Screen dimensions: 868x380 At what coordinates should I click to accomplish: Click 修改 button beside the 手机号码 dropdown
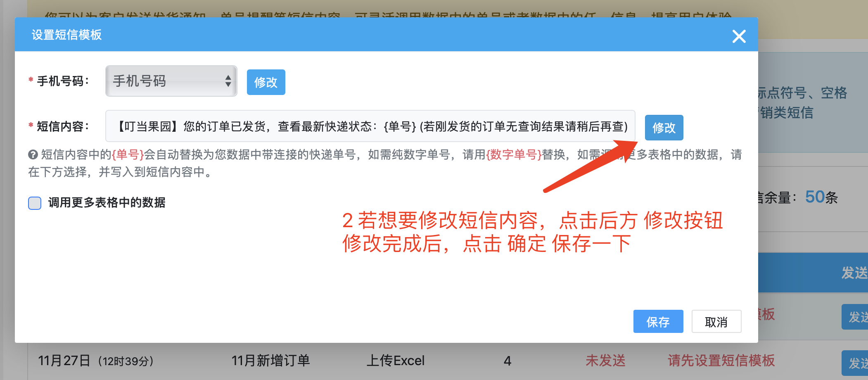click(x=266, y=82)
